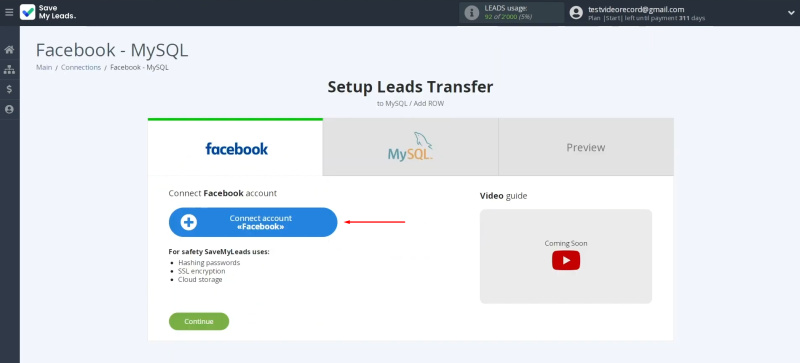The height and width of the screenshot is (363, 800).
Task: Click the 'Video guide' label
Action: tap(504, 196)
